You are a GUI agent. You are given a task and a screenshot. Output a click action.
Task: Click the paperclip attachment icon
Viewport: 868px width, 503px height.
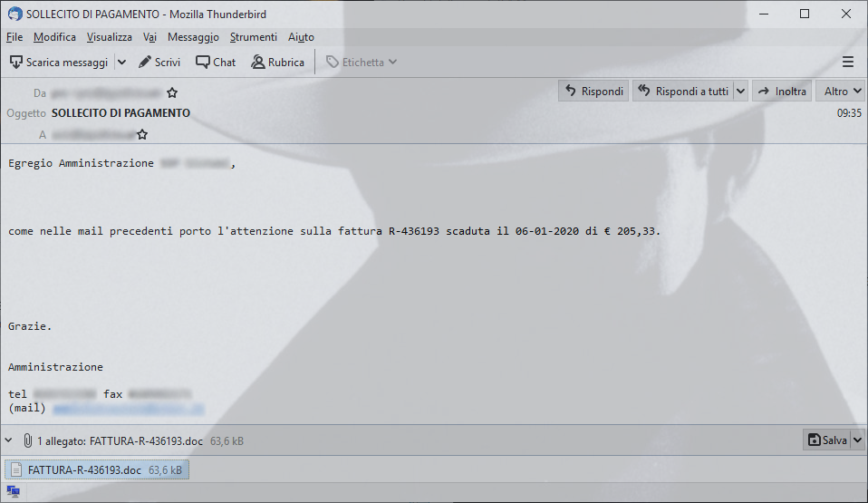tap(28, 441)
